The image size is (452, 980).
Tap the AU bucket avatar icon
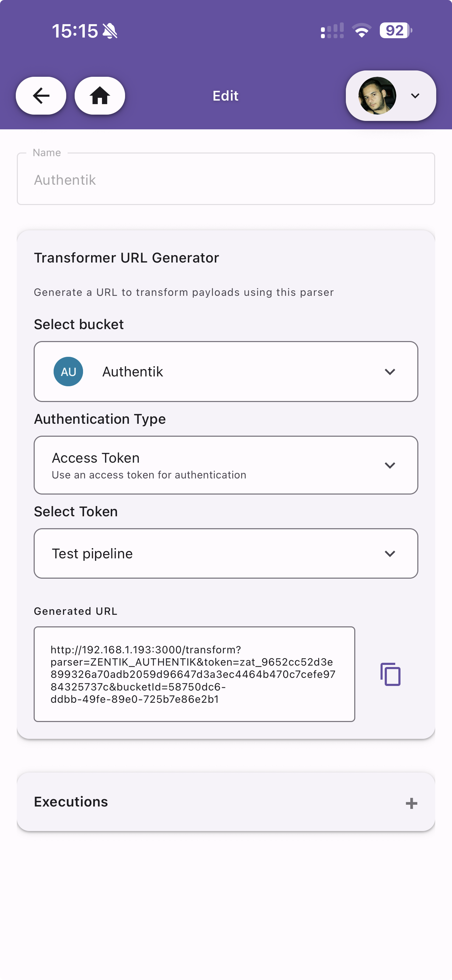68,371
